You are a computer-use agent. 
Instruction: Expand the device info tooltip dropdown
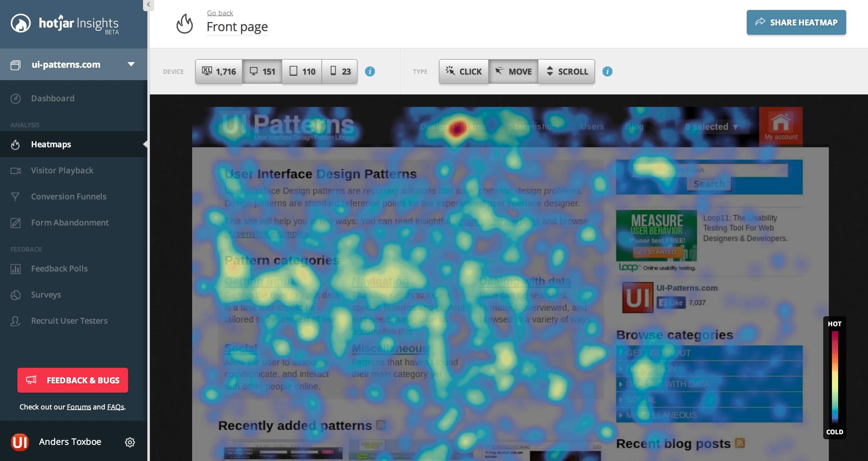pyautogui.click(x=370, y=71)
